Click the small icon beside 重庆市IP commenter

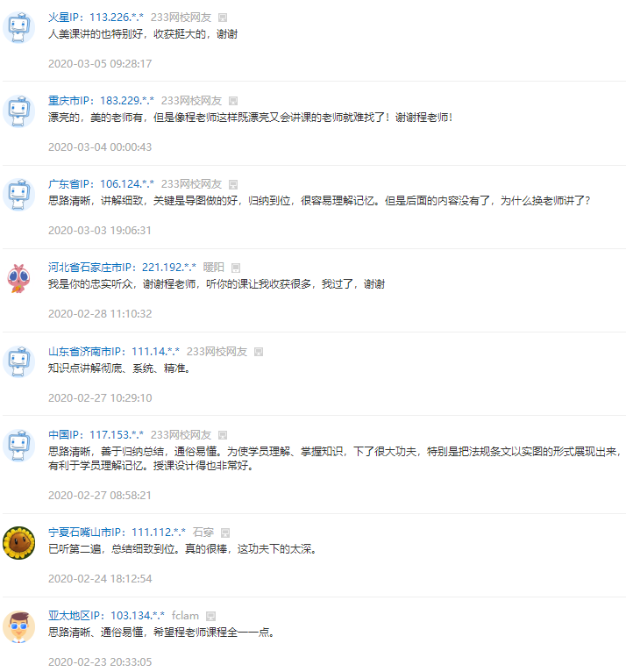[x=233, y=101]
